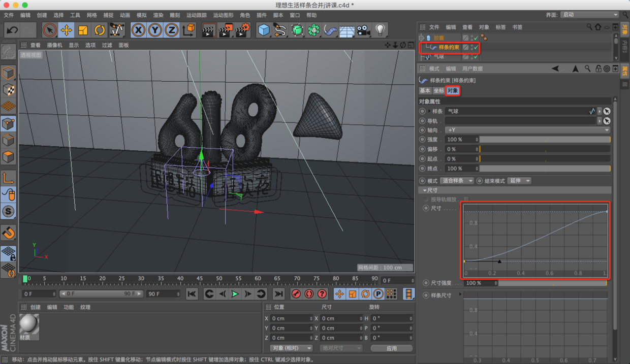The image size is (630, 364).
Task: Go to start of timeline
Action: [192, 294]
